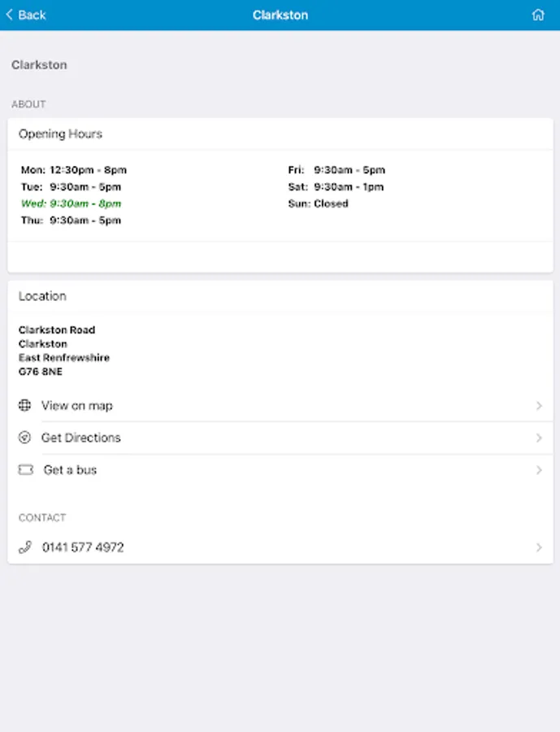Screen dimensions: 560x732
Task: Click the compass icon beside Get Directions
Action: coord(25,438)
